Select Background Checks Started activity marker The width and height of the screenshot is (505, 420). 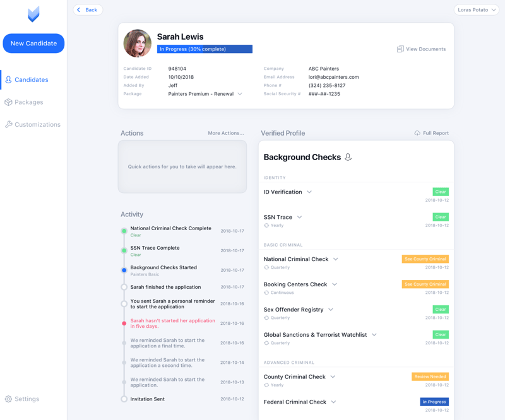(124, 270)
